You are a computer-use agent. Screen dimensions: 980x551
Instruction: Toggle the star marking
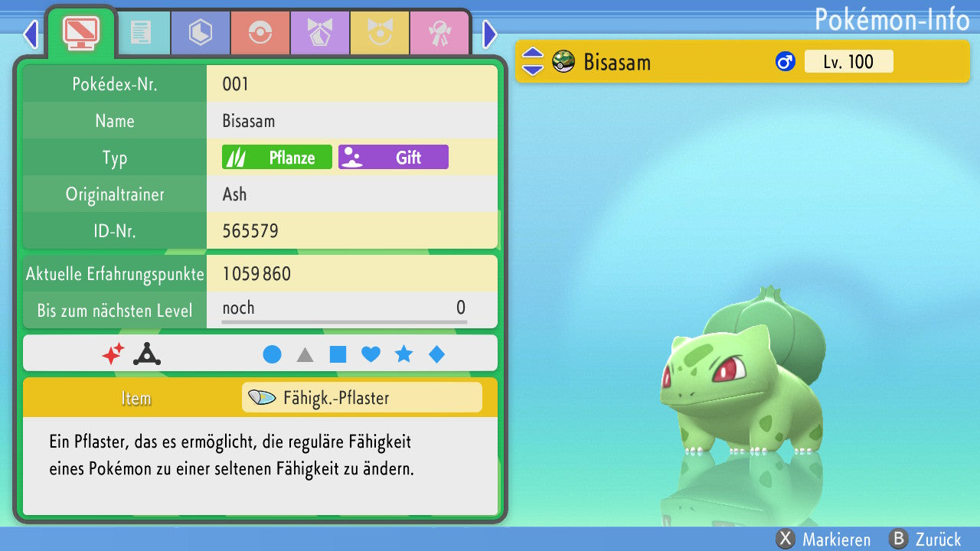coord(403,354)
